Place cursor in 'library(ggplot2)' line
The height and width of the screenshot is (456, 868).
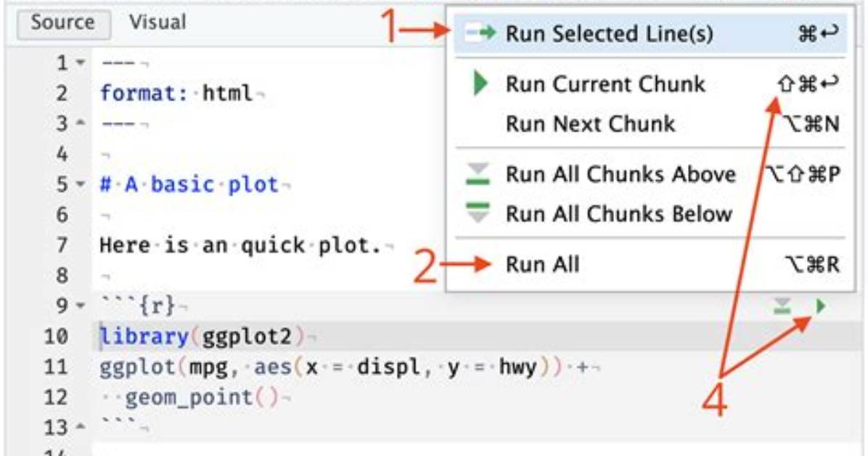click(202, 335)
